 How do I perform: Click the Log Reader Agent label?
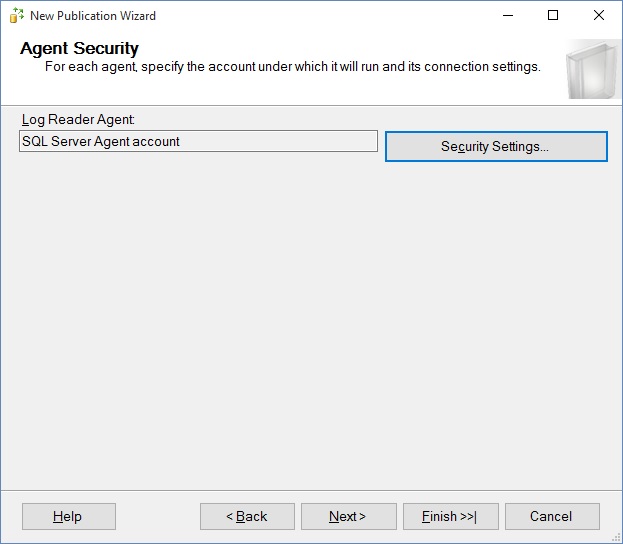point(78,120)
